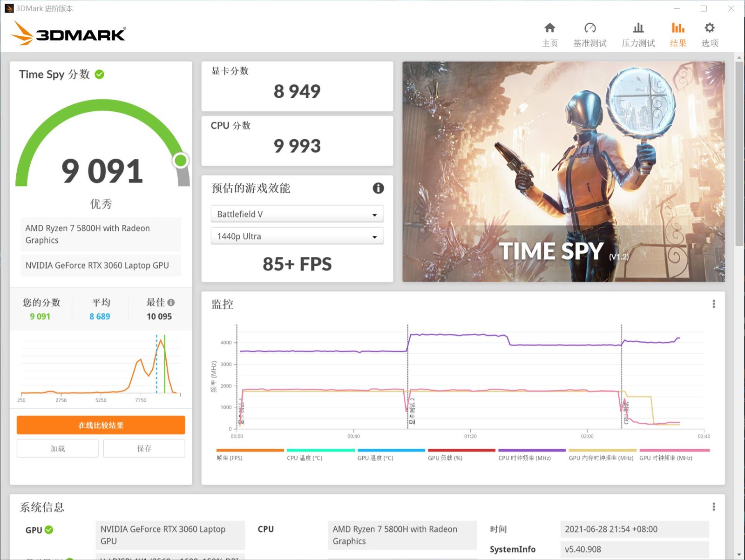This screenshot has height=560, width=745.
Task: Toggle GPU 时钟频率 pink legend bar
Action: coord(674,450)
